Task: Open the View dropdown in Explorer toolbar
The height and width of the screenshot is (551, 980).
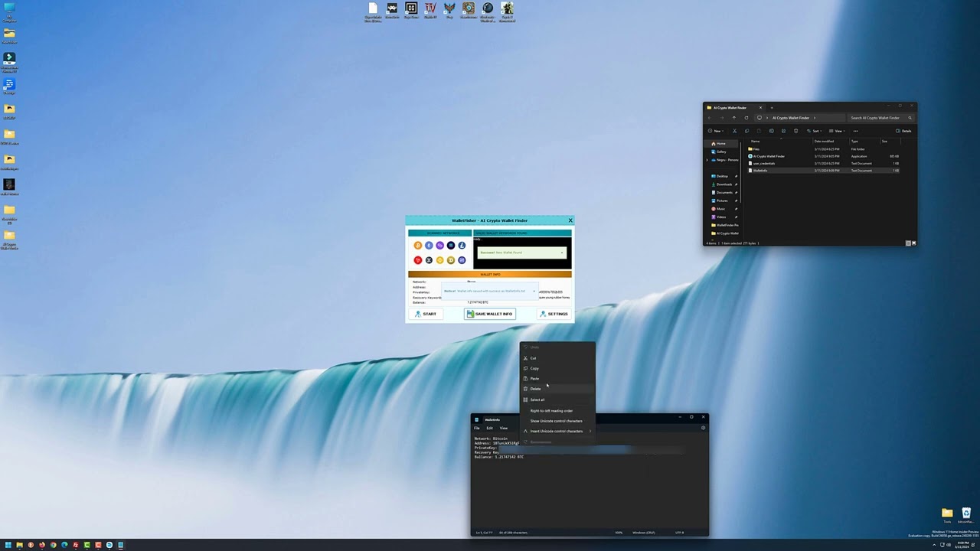Action: (x=838, y=131)
